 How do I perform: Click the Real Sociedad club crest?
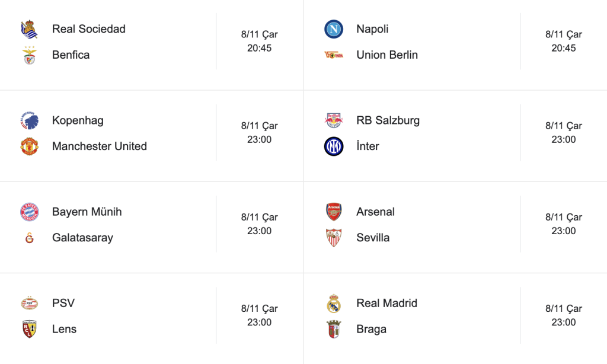pos(29,29)
